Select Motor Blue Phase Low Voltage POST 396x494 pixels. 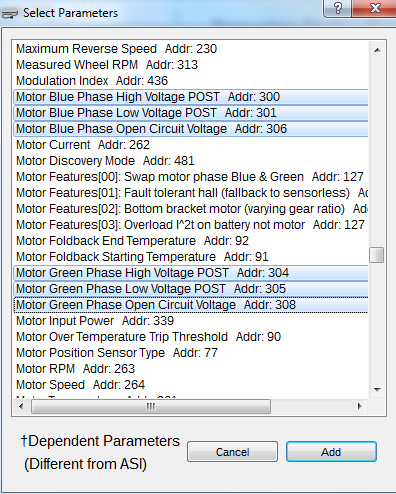coord(191,113)
